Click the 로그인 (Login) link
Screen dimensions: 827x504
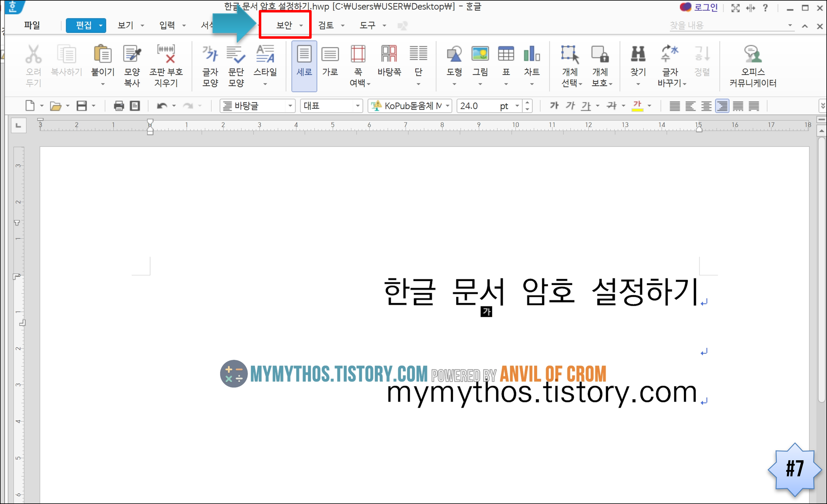(x=705, y=7)
